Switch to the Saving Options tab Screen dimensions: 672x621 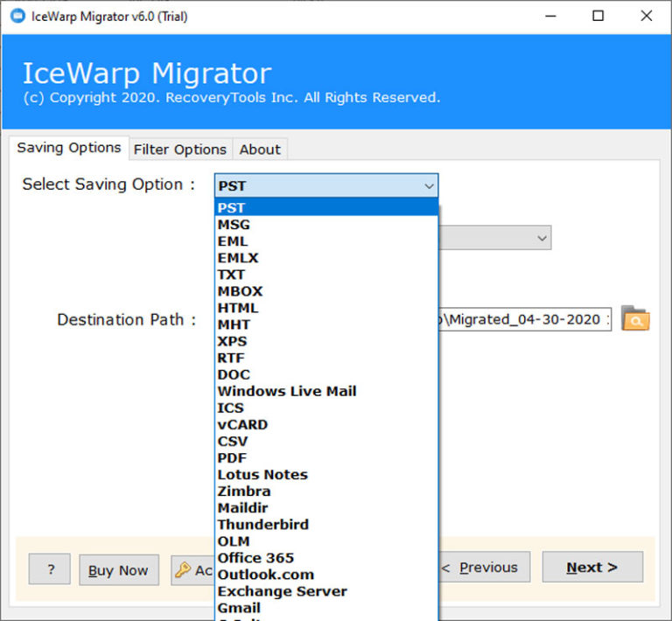[69, 148]
